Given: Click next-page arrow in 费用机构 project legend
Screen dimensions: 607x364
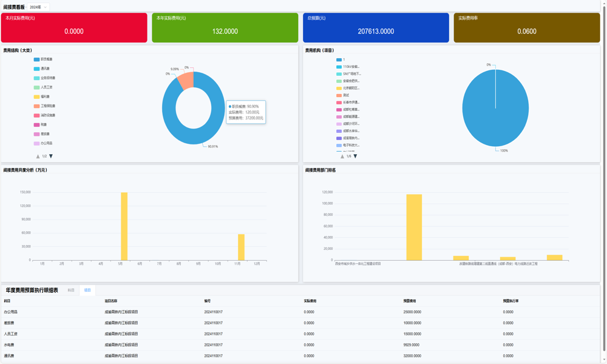Looking at the screenshot, I should [356, 157].
